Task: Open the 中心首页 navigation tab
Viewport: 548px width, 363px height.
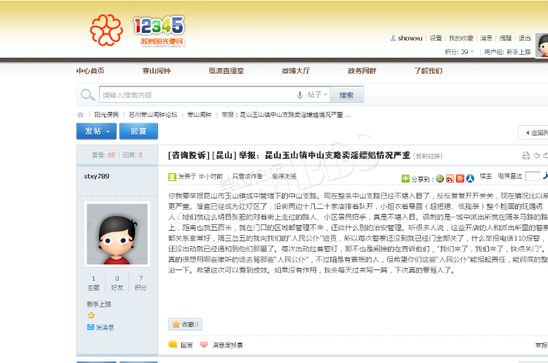Action: (x=90, y=71)
